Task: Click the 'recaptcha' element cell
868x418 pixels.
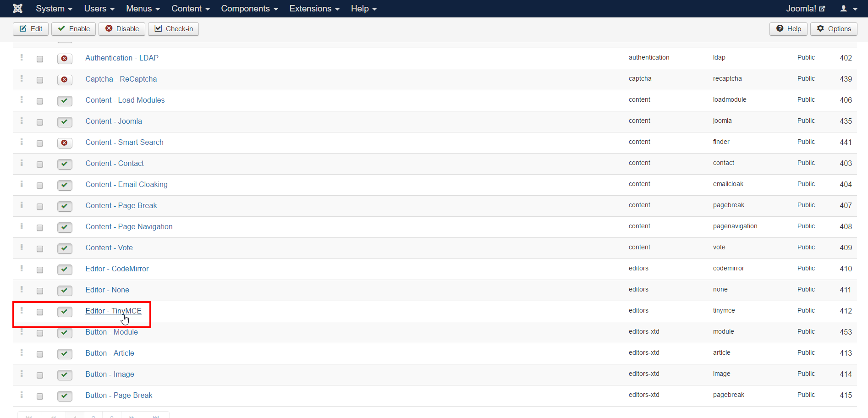Action: tap(727, 79)
